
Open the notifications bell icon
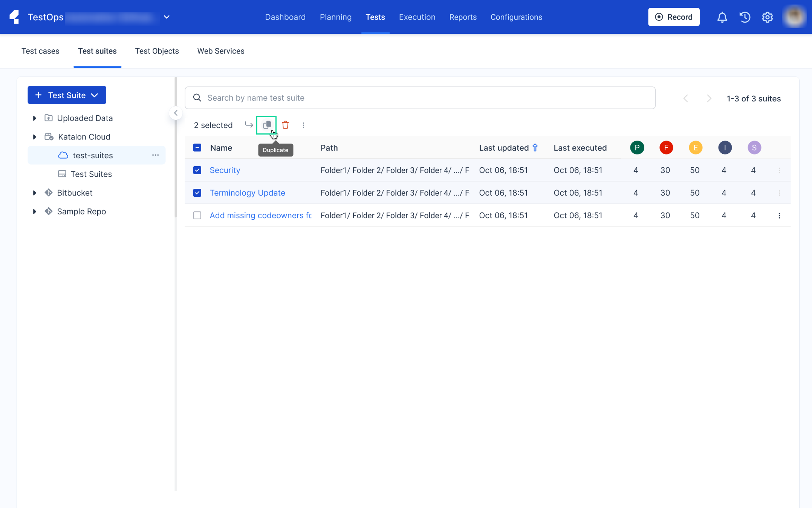(x=722, y=17)
